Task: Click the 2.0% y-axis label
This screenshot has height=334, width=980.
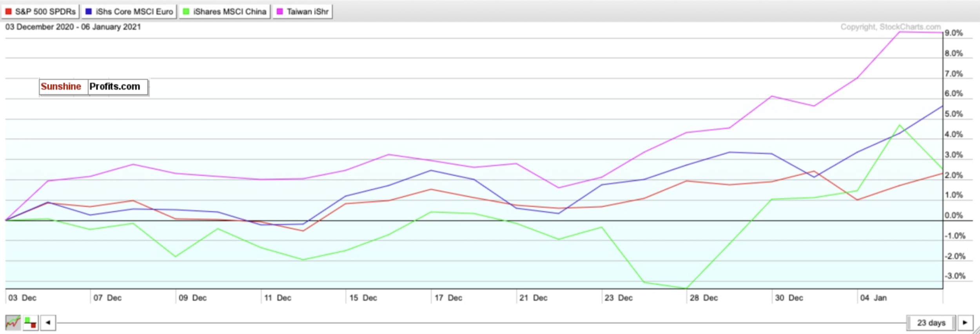Action: (954, 175)
